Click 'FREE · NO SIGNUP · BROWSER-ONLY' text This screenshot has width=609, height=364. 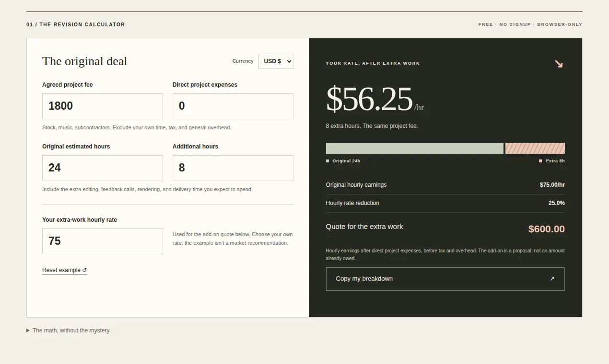click(x=530, y=24)
